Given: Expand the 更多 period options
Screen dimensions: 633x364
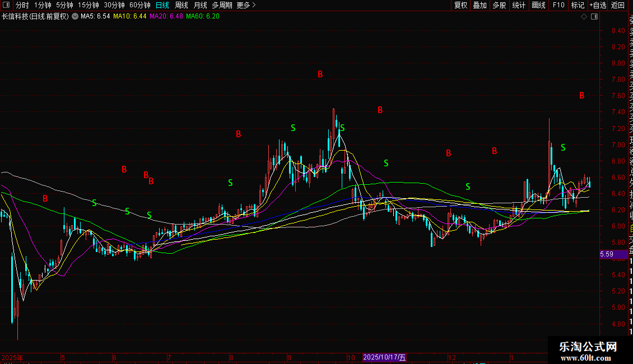Looking at the screenshot, I should click(246, 5).
